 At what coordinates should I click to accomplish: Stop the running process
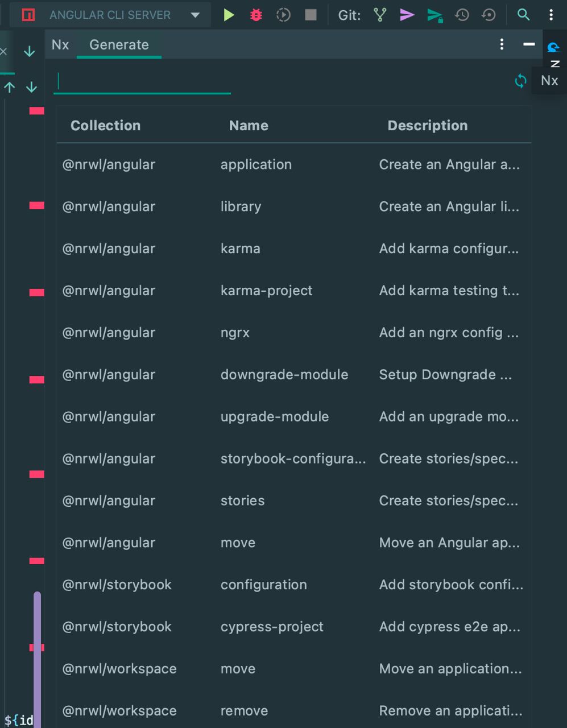coord(311,15)
